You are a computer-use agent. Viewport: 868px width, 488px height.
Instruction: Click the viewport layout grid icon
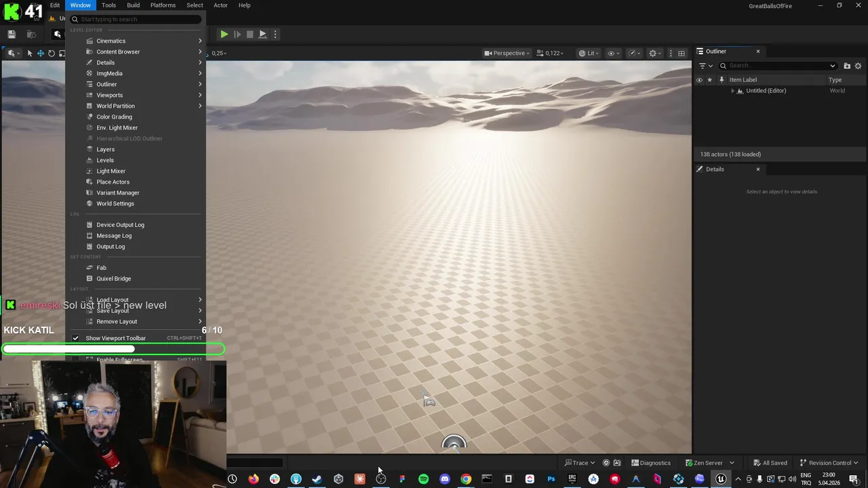pos(682,53)
